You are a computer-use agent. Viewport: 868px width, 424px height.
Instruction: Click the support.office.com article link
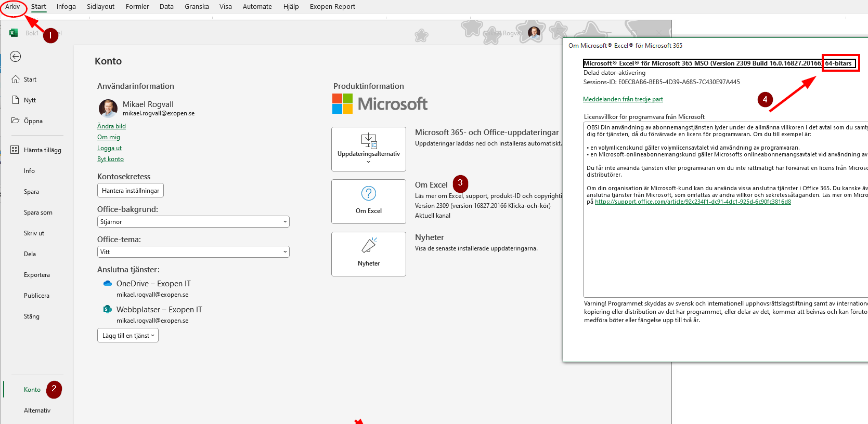coord(692,202)
